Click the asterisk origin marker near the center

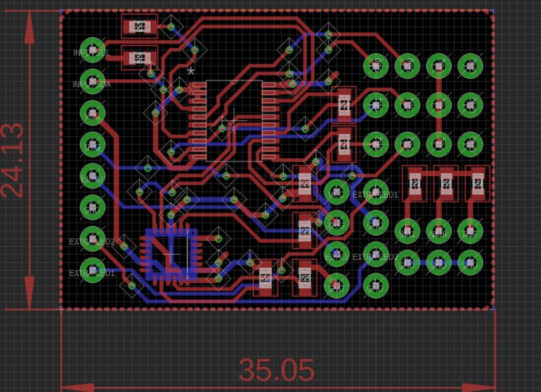point(192,71)
